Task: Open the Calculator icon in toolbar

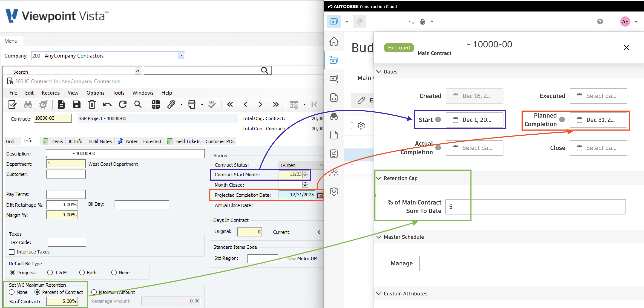Action: click(156, 105)
